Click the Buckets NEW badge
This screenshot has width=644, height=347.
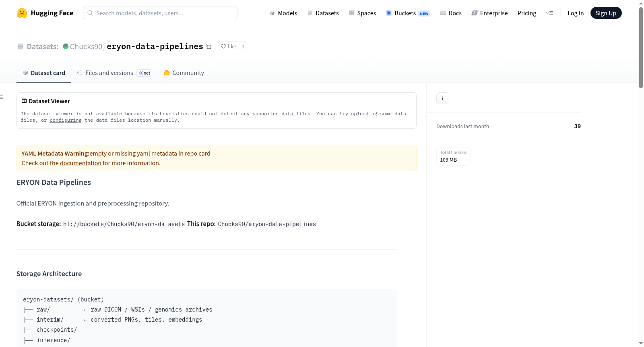pos(424,13)
